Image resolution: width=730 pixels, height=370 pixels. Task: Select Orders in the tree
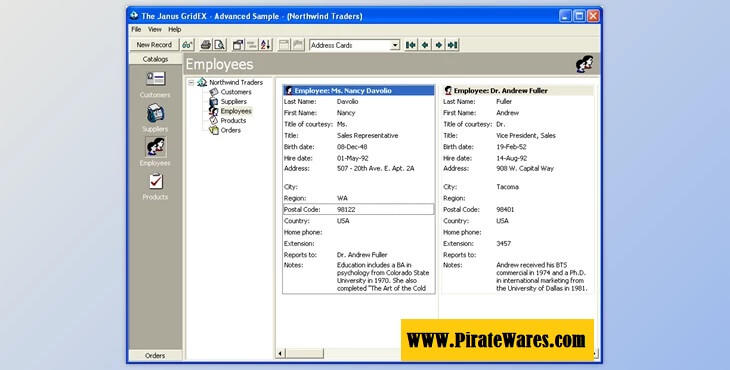230,130
